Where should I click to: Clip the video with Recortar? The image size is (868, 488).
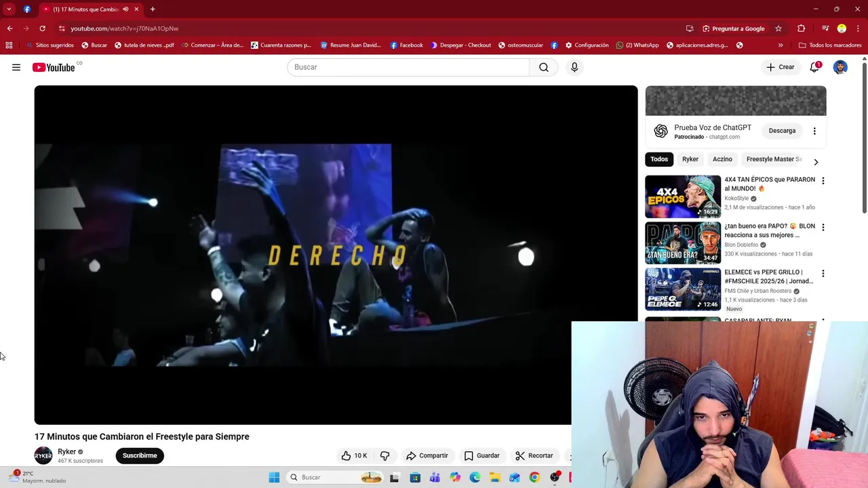pos(534,455)
